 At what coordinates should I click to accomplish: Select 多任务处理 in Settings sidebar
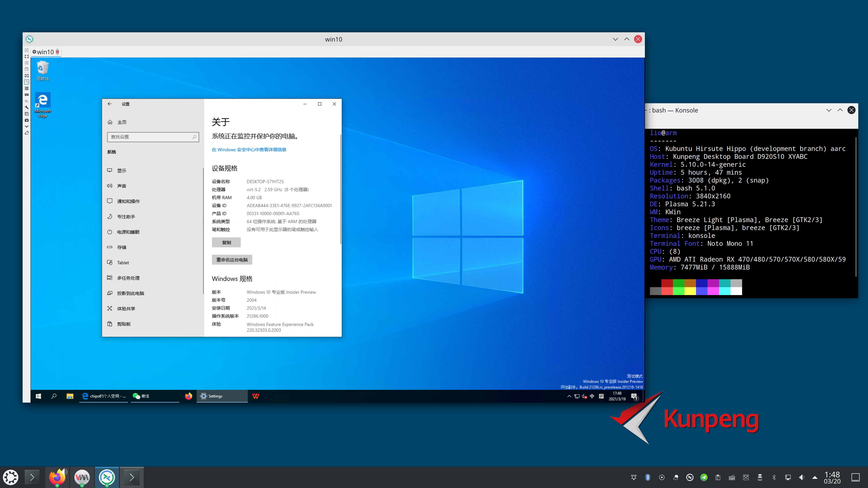153,278
